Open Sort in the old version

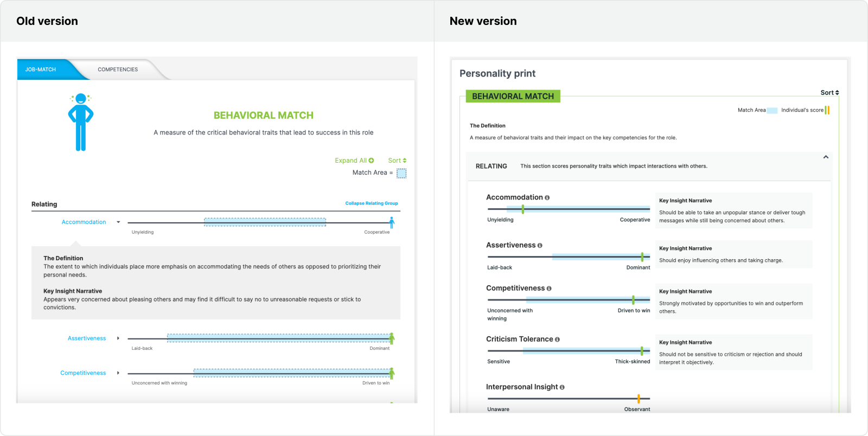[x=397, y=161]
